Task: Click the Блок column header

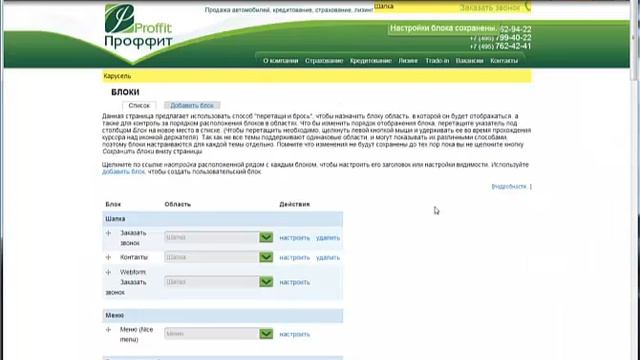Action: (113, 204)
